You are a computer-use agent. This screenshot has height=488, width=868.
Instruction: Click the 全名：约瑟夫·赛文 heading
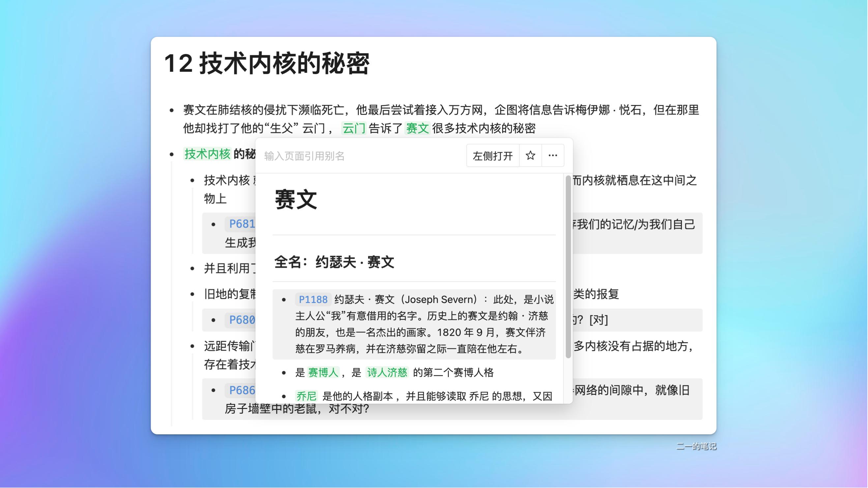pos(334,263)
